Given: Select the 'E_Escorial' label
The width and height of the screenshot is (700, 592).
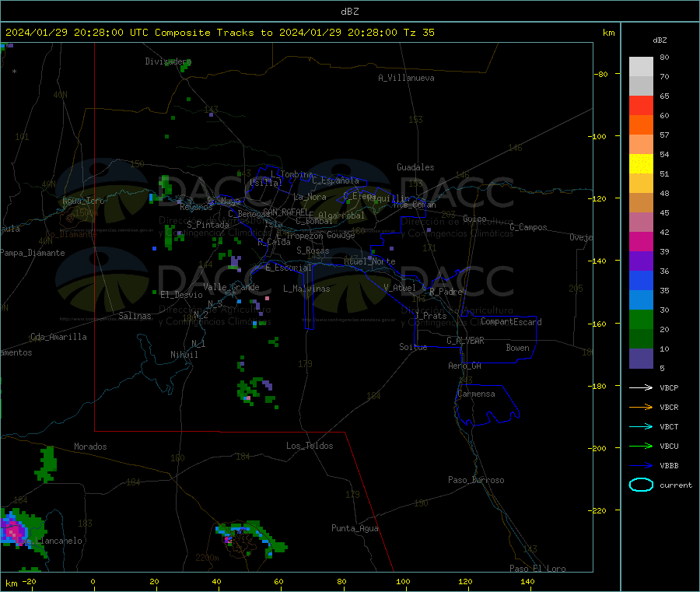Looking at the screenshot, I should pos(288,268).
